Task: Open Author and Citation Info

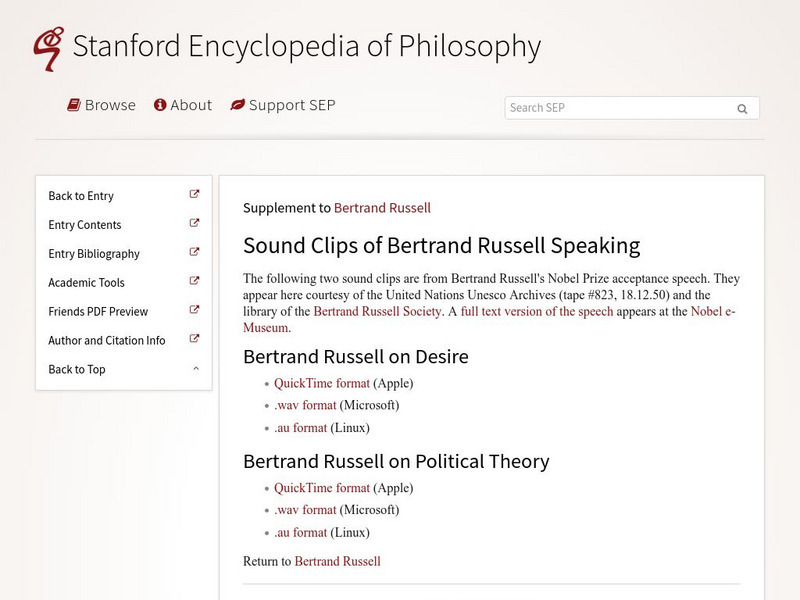Action: click(x=107, y=341)
